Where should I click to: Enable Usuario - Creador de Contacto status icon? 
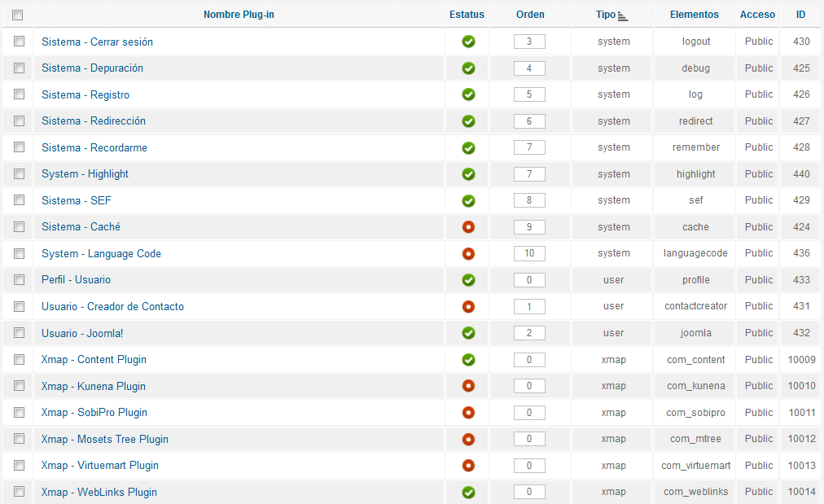coord(468,306)
